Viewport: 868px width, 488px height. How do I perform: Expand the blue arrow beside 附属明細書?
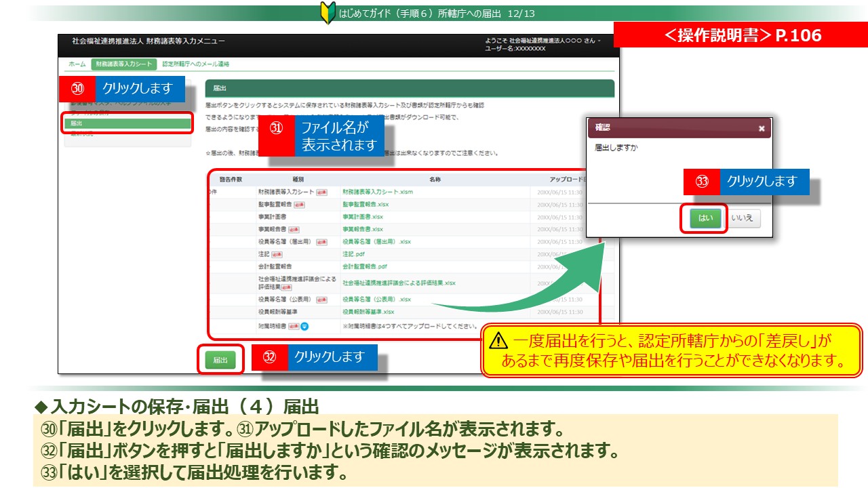[x=304, y=326]
